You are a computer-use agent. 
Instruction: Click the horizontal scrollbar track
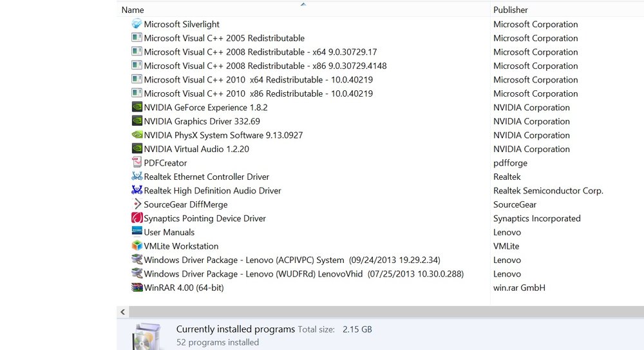386,312
